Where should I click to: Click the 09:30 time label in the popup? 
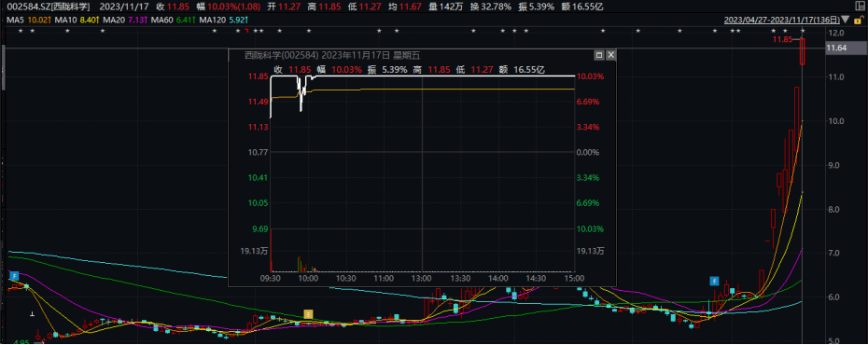pyautogui.click(x=271, y=279)
